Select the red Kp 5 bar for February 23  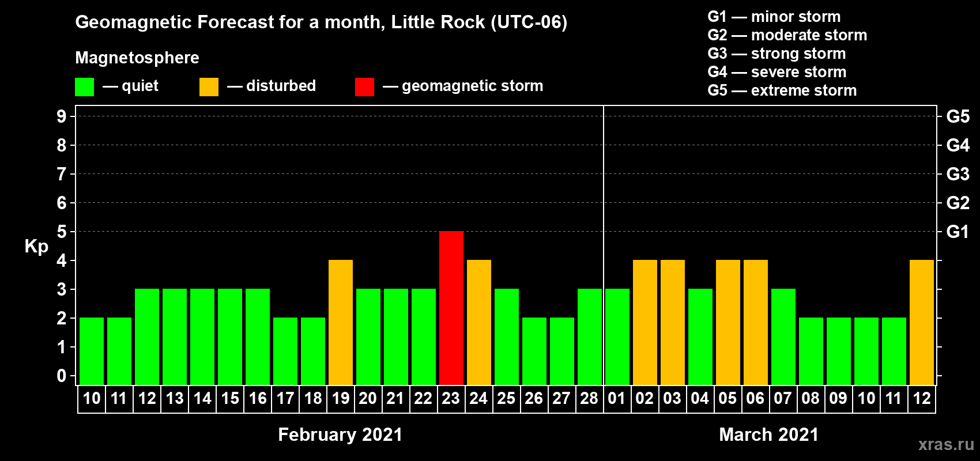[x=451, y=308]
